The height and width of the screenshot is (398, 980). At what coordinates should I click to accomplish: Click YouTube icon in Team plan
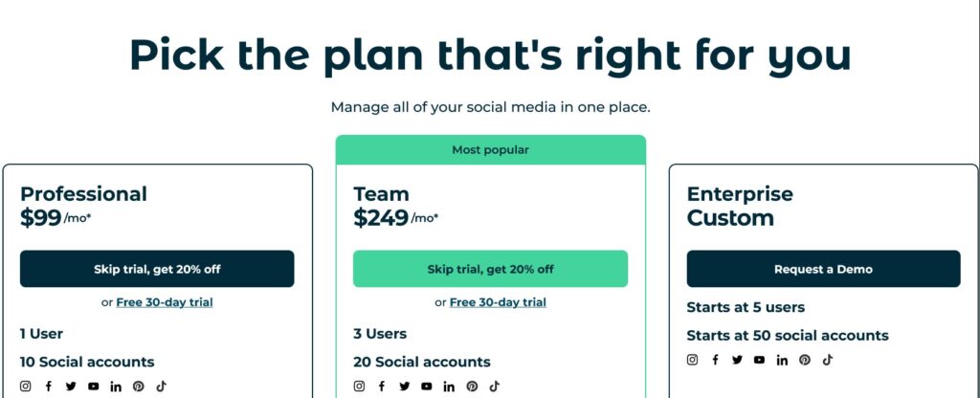427,387
